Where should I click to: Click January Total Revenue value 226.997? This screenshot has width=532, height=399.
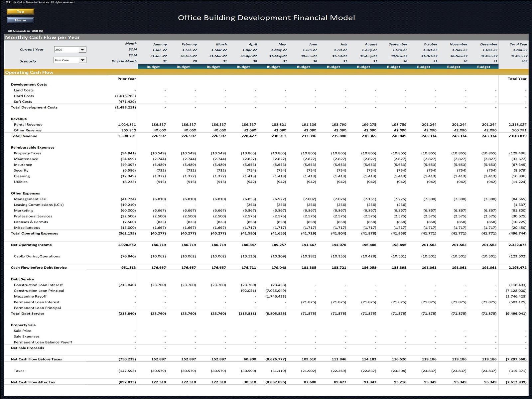[159, 136]
